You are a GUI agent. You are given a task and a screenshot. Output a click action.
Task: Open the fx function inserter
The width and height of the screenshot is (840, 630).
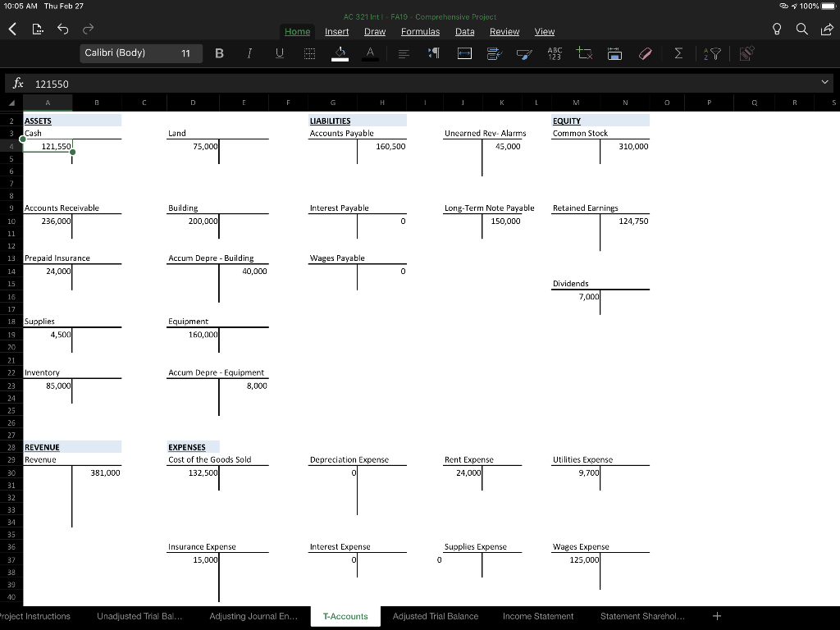point(18,83)
